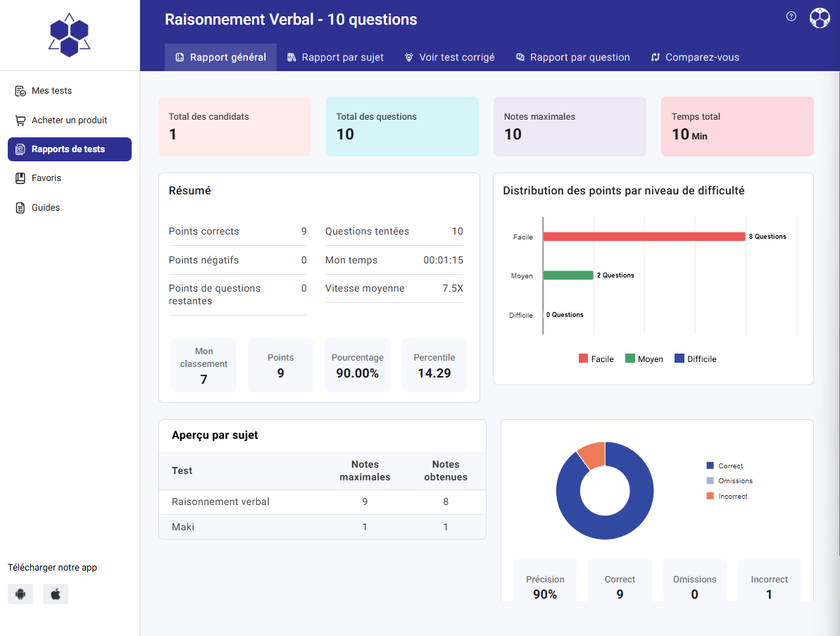
Task: Click the hexagon app logo
Action: tap(69, 35)
